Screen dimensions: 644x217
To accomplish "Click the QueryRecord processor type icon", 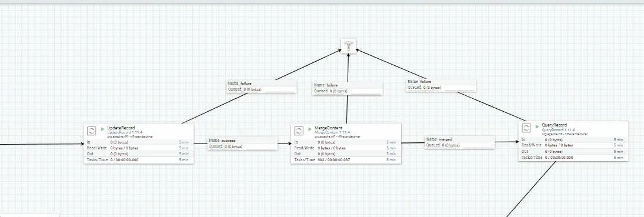I will 526,128.
